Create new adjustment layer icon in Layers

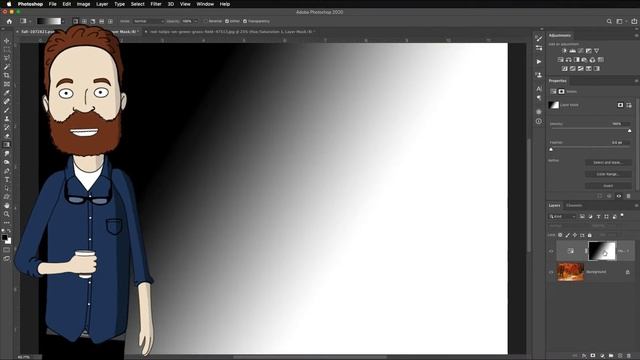602,356
